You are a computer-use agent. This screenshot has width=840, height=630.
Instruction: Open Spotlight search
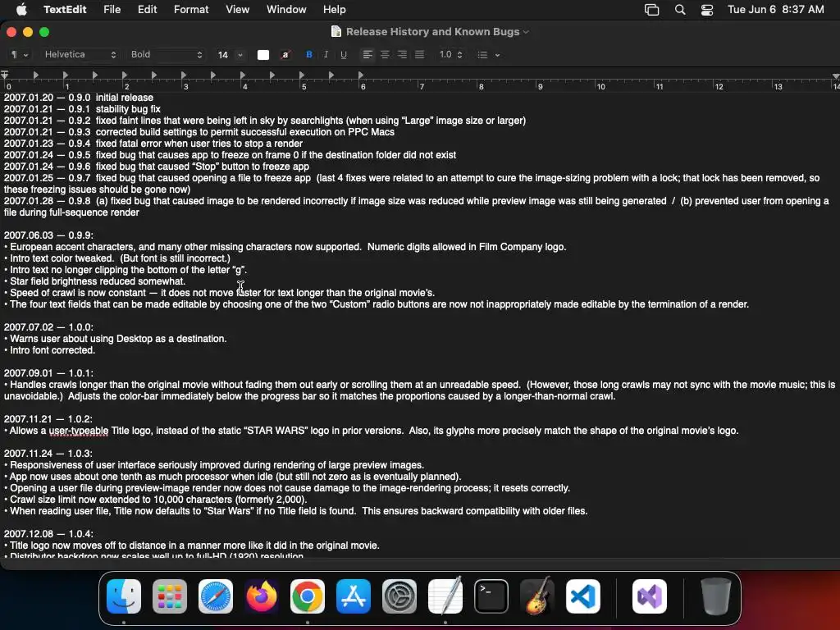pos(680,10)
